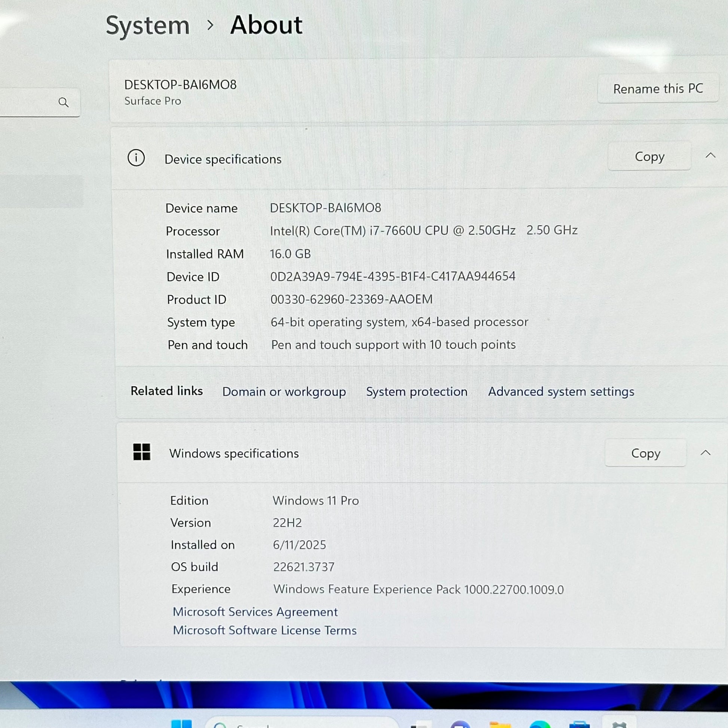Click the Windows specifications heading
Screen dimensions: 728x728
click(x=234, y=453)
